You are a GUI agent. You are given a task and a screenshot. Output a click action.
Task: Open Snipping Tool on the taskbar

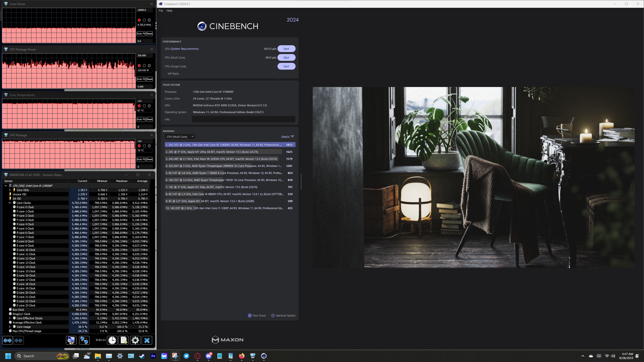pos(175,356)
